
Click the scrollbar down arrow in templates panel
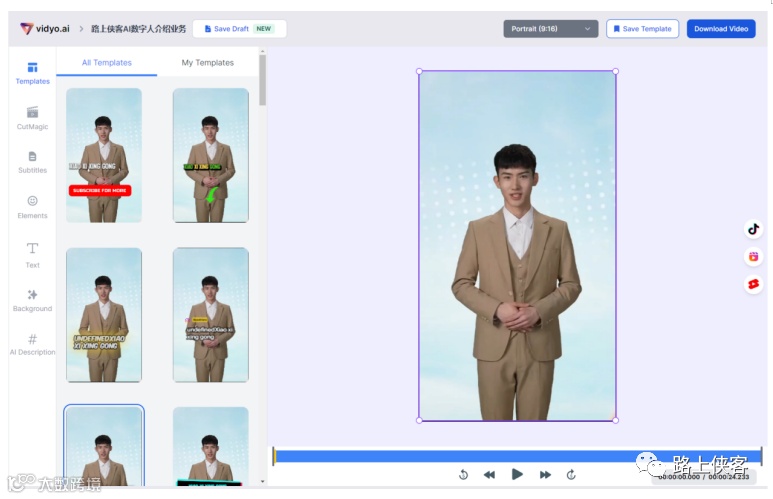coord(262,481)
